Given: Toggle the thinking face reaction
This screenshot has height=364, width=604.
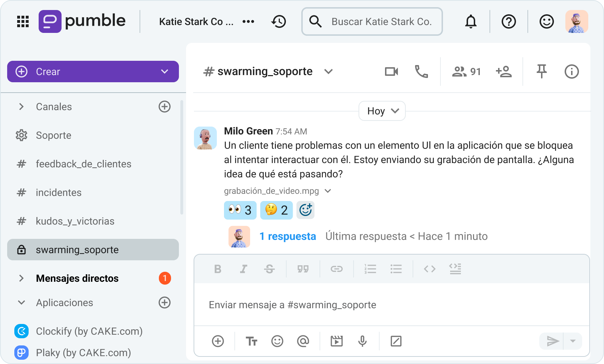Looking at the screenshot, I should [276, 210].
